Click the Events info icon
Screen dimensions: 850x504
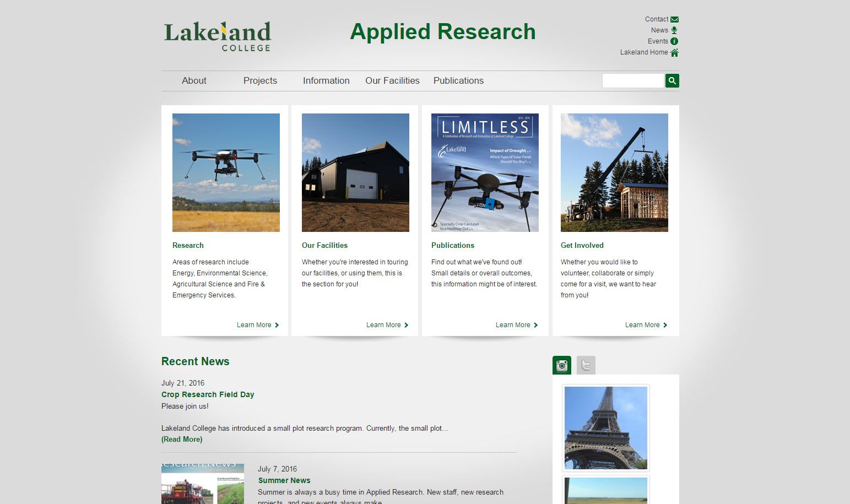click(674, 41)
